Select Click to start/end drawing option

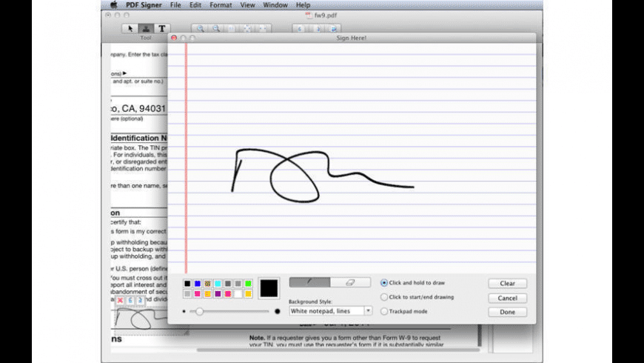click(x=384, y=297)
